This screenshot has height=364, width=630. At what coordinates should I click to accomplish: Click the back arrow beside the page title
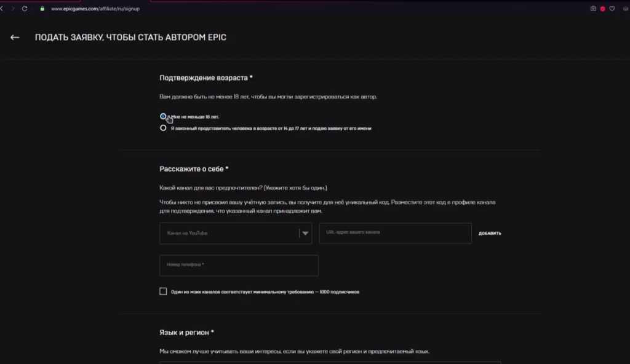(15, 38)
